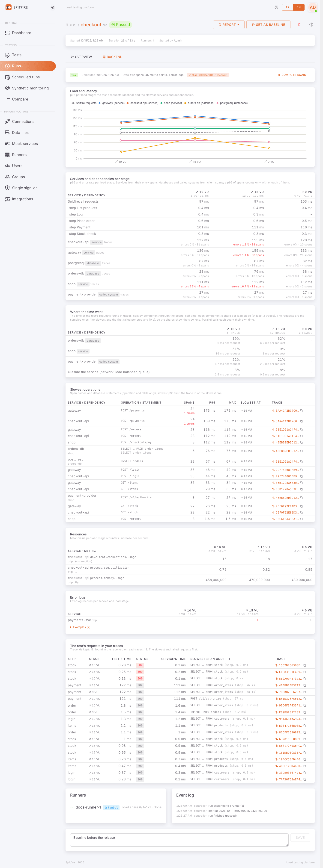Click the Spitfire logo
The height and width of the screenshot is (868, 323).
point(9,7)
